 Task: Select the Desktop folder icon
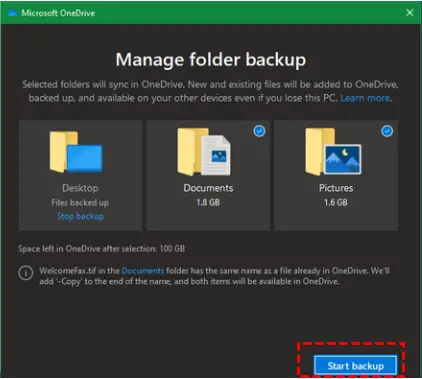(x=76, y=152)
